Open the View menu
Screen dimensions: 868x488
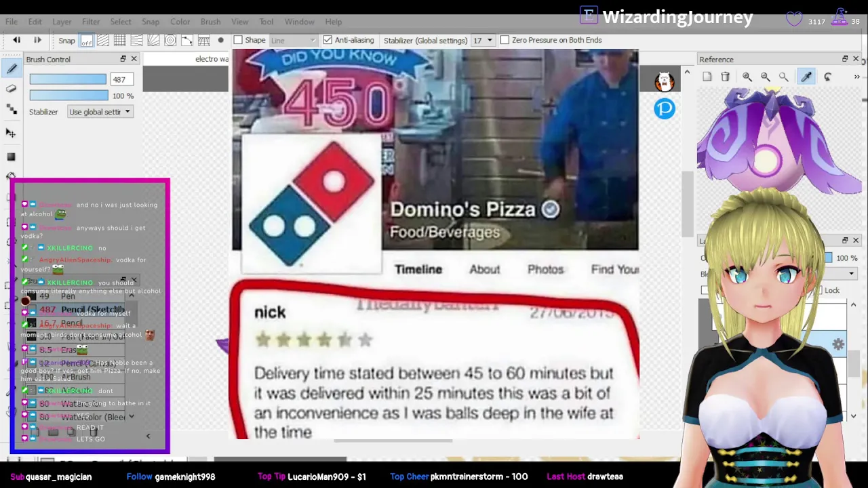(239, 22)
